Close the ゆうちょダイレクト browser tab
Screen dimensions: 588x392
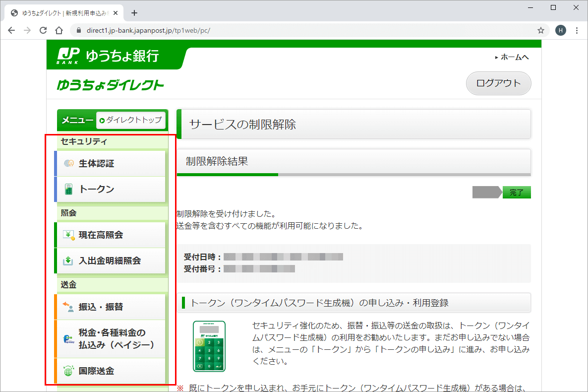pyautogui.click(x=116, y=13)
